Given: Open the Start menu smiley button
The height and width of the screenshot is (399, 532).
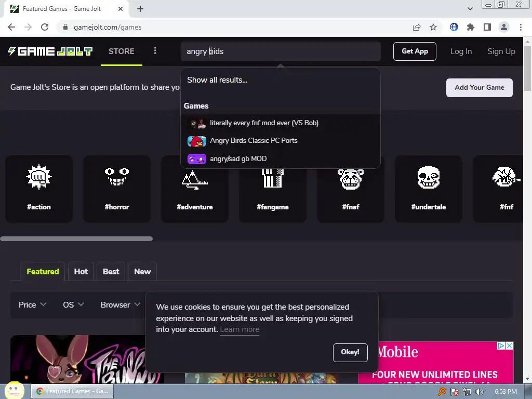Looking at the screenshot, I should point(14,391).
